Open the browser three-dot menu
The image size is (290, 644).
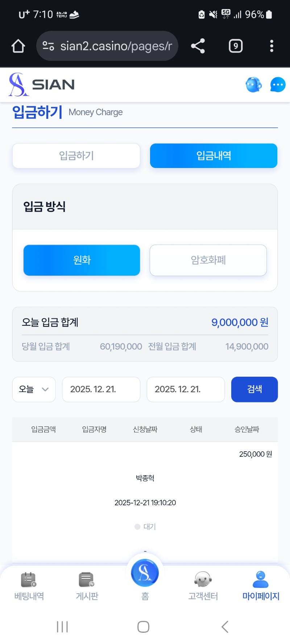(x=272, y=46)
